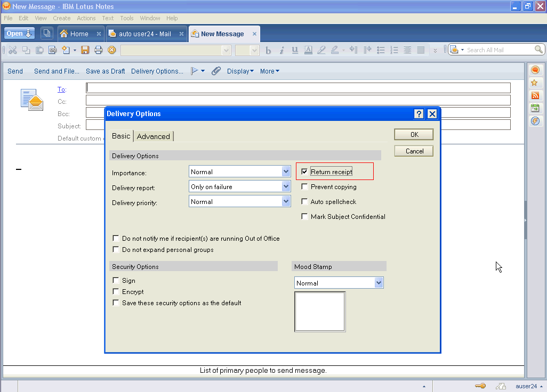This screenshot has height=392, width=547.
Task: Switch to the Advanced tab
Action: (153, 136)
